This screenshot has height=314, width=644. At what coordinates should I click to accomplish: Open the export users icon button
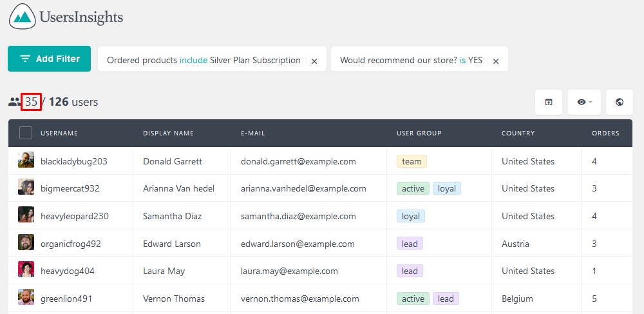pos(548,102)
